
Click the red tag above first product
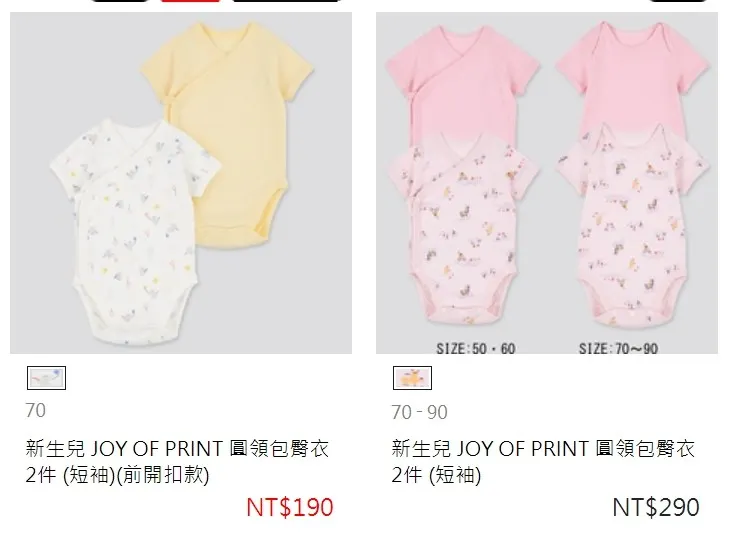(190, 1)
